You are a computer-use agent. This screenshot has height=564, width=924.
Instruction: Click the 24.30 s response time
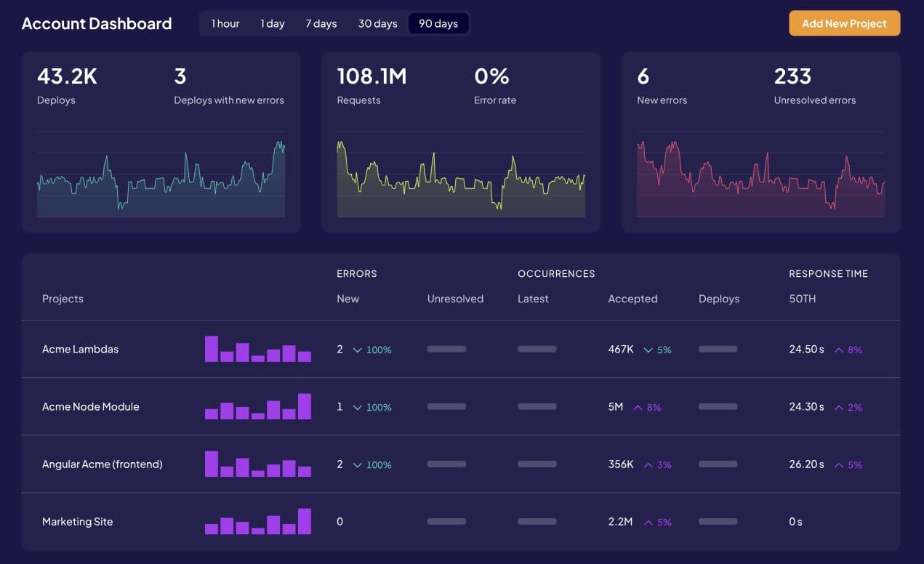coord(807,406)
